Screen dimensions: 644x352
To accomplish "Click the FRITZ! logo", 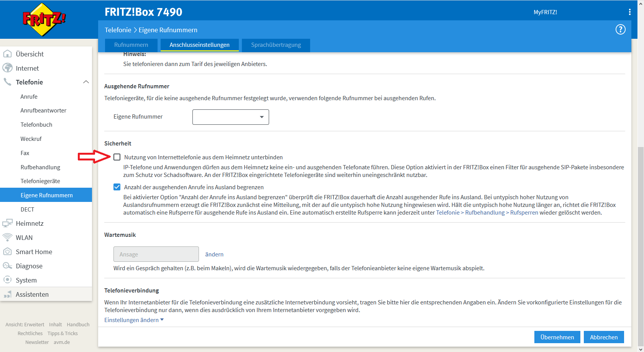I will [x=44, y=19].
